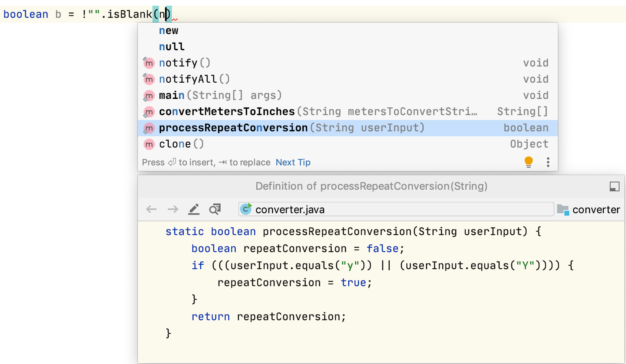
Task: Click the method icon beside main
Action: pos(149,96)
